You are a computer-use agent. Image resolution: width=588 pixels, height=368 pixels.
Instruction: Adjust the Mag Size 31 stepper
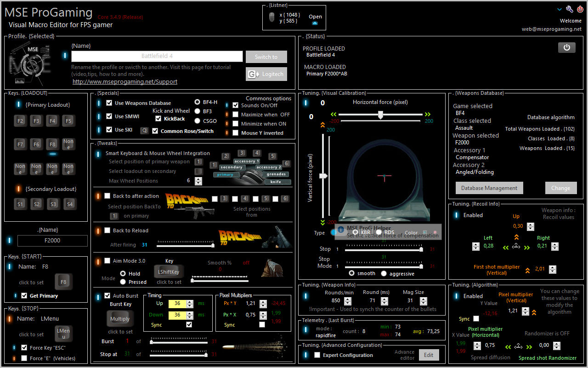tap(423, 301)
